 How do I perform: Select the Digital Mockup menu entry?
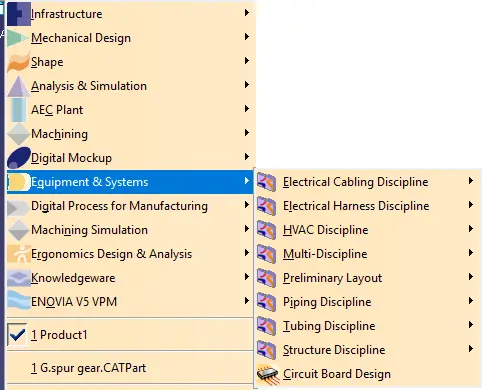click(x=130, y=158)
